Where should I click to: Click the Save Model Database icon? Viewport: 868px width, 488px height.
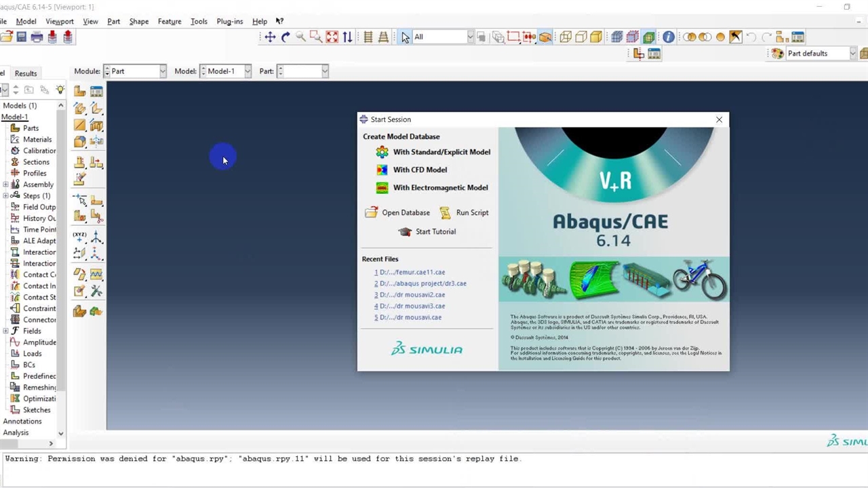tap(22, 37)
